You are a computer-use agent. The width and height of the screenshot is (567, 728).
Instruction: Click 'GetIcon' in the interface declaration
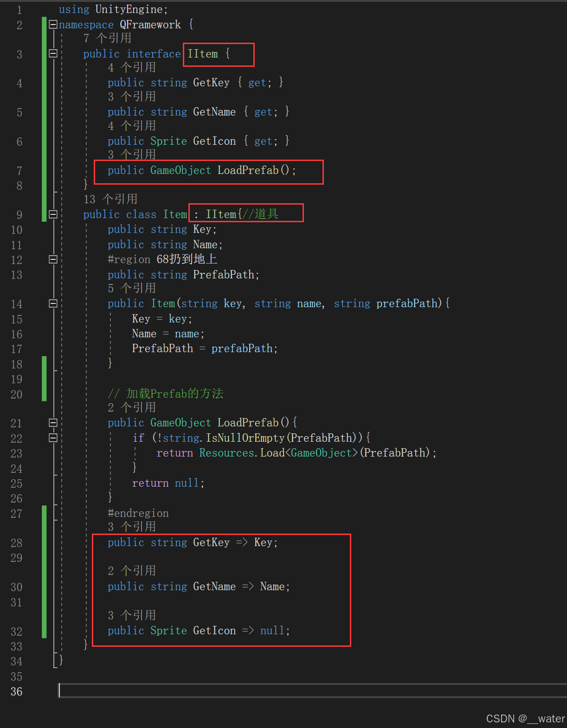(214, 141)
